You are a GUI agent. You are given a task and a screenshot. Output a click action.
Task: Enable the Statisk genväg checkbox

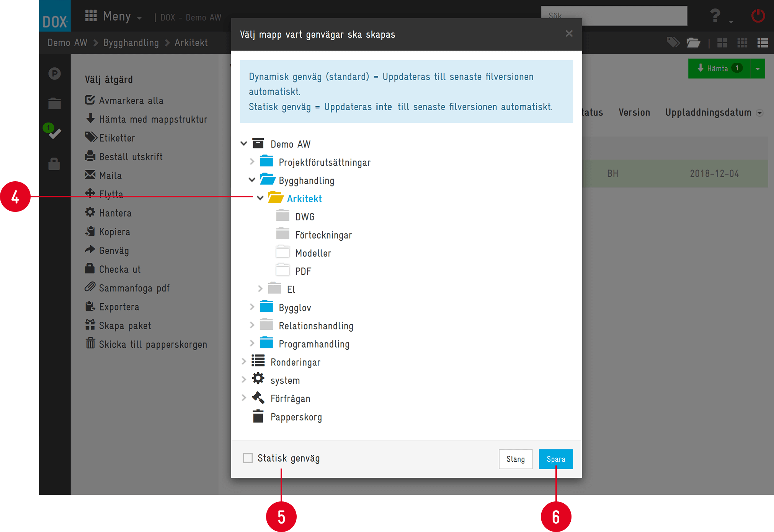tap(248, 458)
